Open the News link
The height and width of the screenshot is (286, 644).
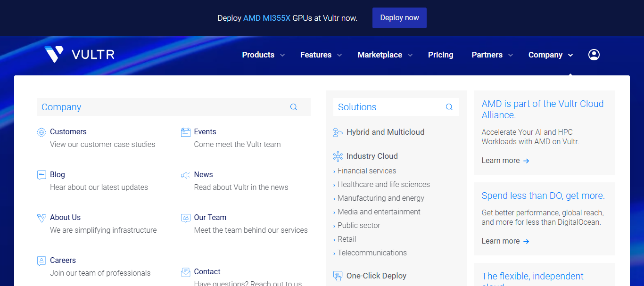click(204, 174)
